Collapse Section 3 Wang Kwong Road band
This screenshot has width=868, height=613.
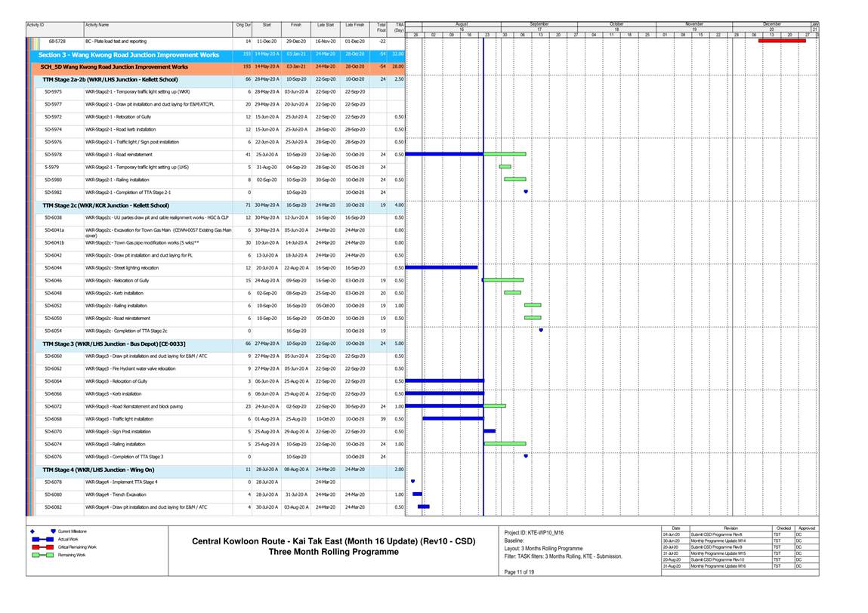128,55
